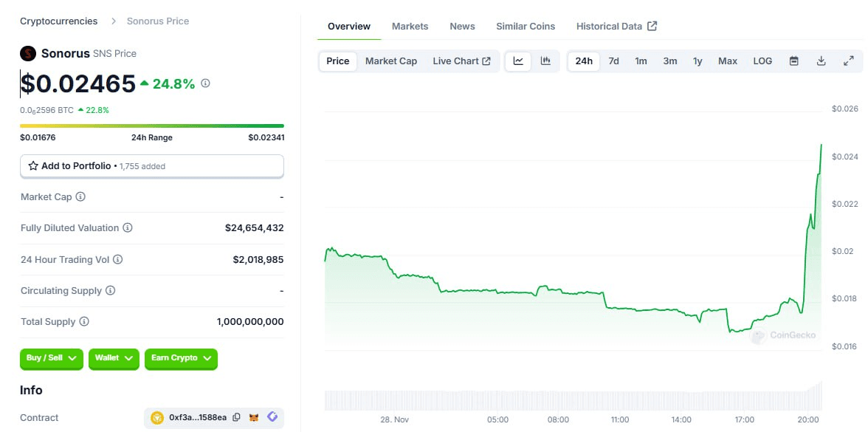
Task: Click the Add to Portfolio button
Action: [x=152, y=166]
